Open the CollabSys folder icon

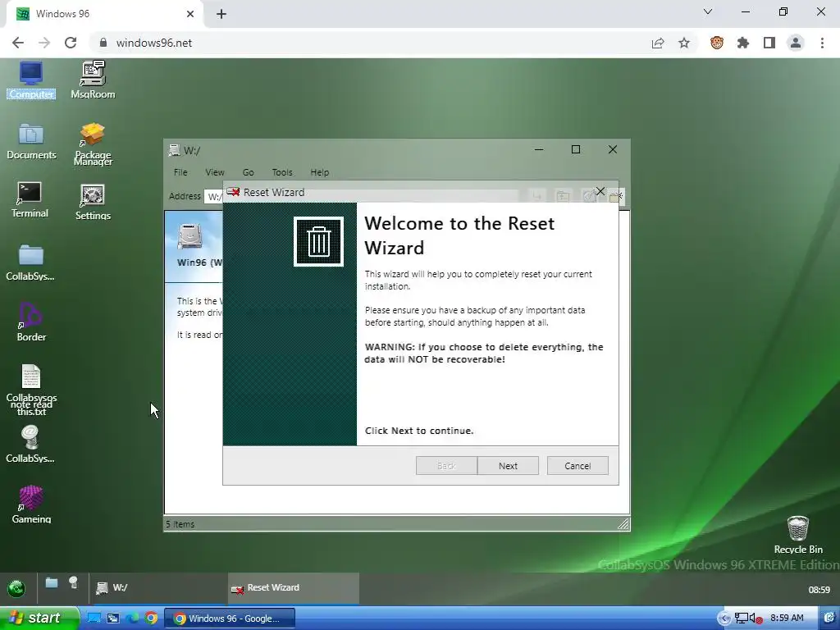pos(30,262)
